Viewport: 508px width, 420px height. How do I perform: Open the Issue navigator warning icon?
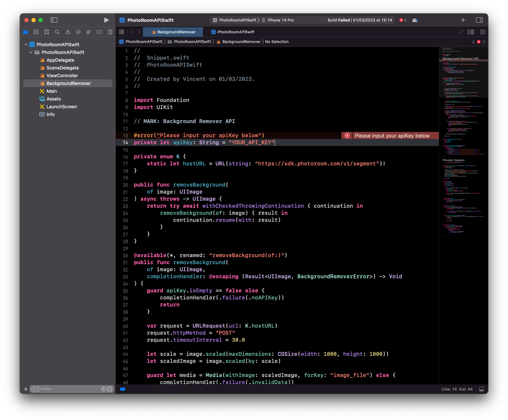pos(68,32)
